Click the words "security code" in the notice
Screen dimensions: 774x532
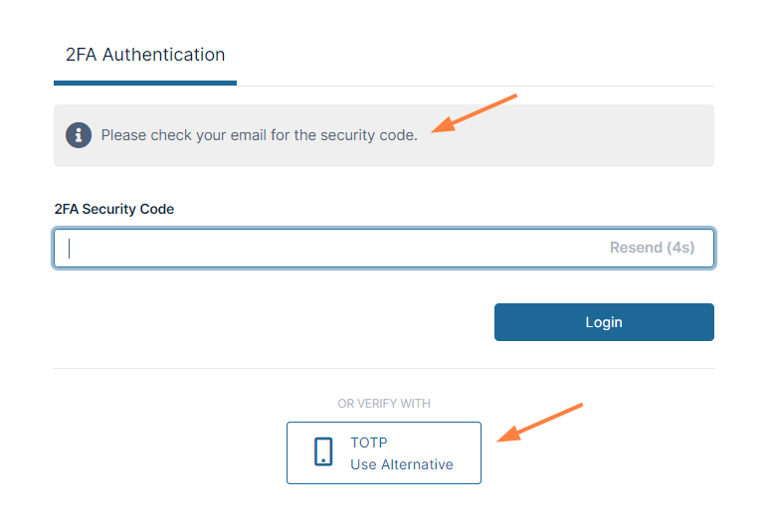pyautogui.click(x=367, y=135)
